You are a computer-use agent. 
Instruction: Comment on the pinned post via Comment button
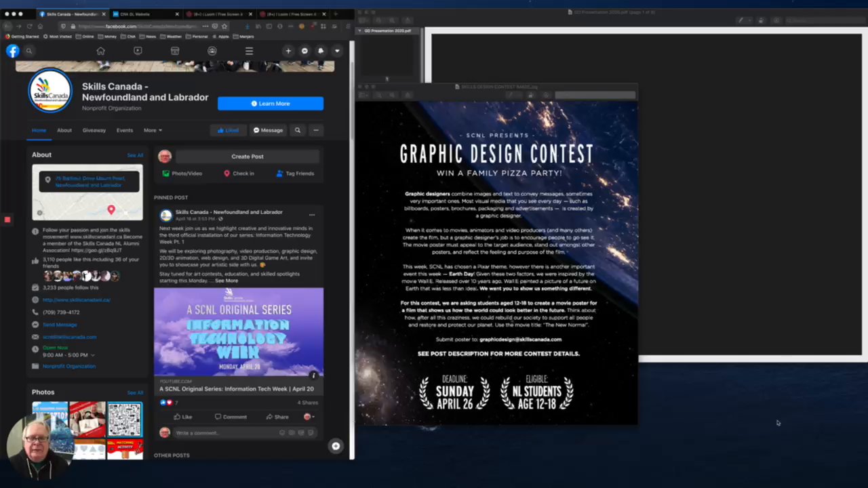(231, 417)
